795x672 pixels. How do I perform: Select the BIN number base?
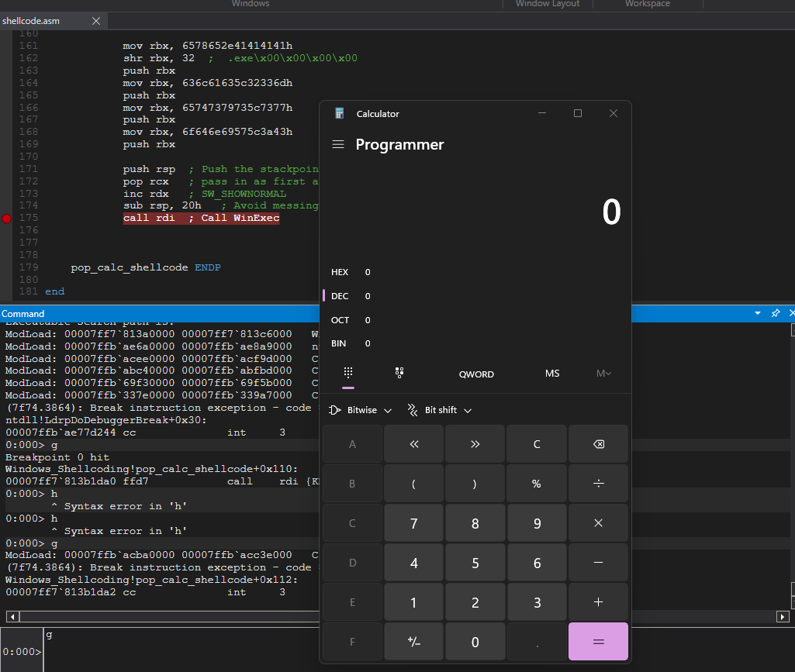pos(351,343)
